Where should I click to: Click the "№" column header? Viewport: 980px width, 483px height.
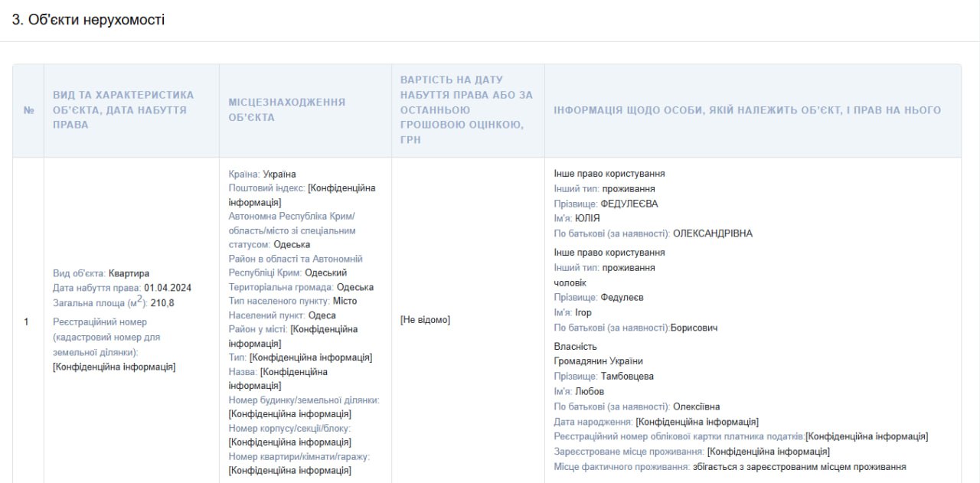28,110
